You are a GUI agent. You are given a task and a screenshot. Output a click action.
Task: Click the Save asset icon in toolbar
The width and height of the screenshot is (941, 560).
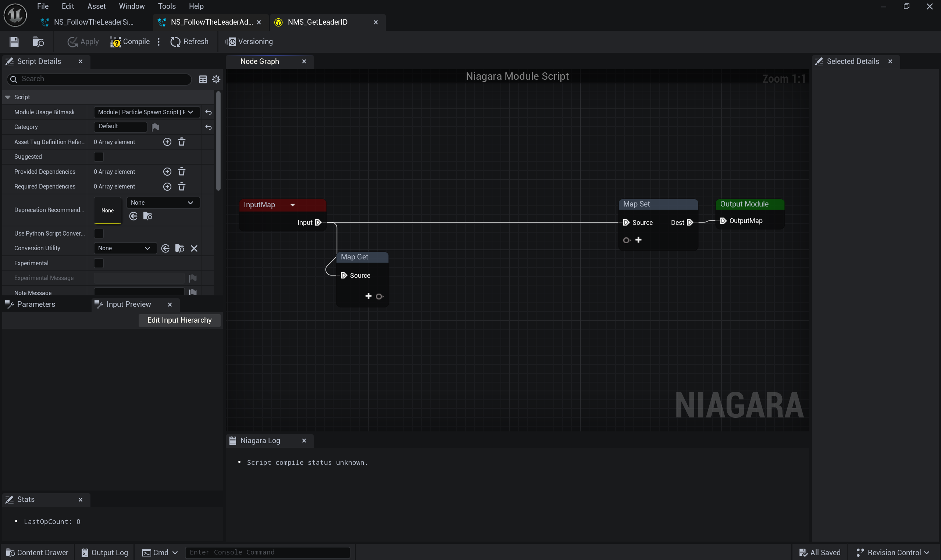pyautogui.click(x=14, y=42)
